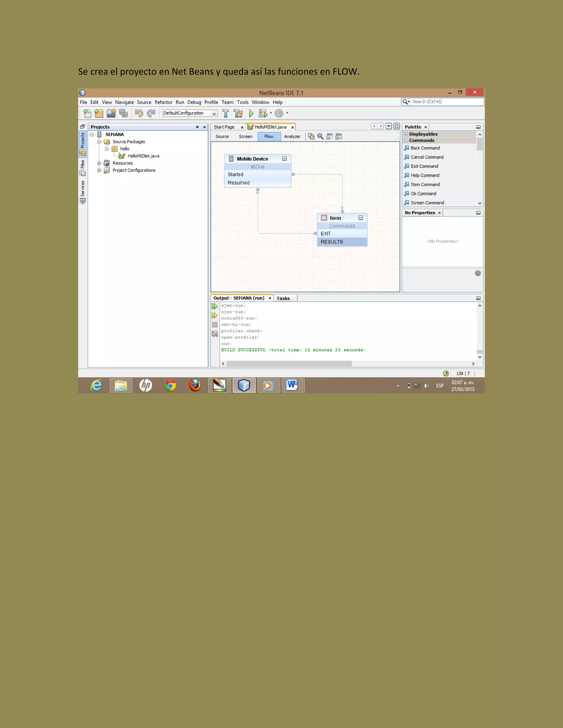Collapse the Mobile Device flow component
The height and width of the screenshot is (728, 563).
point(285,159)
